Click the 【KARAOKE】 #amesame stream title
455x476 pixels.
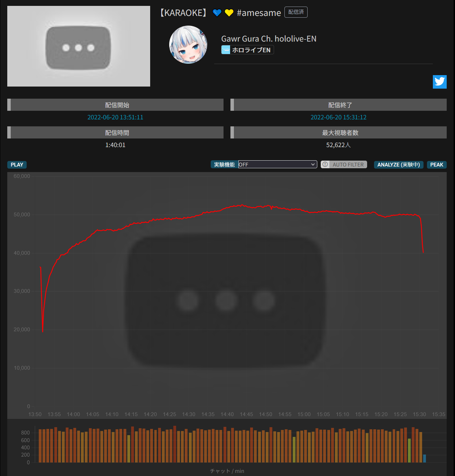tap(220, 13)
